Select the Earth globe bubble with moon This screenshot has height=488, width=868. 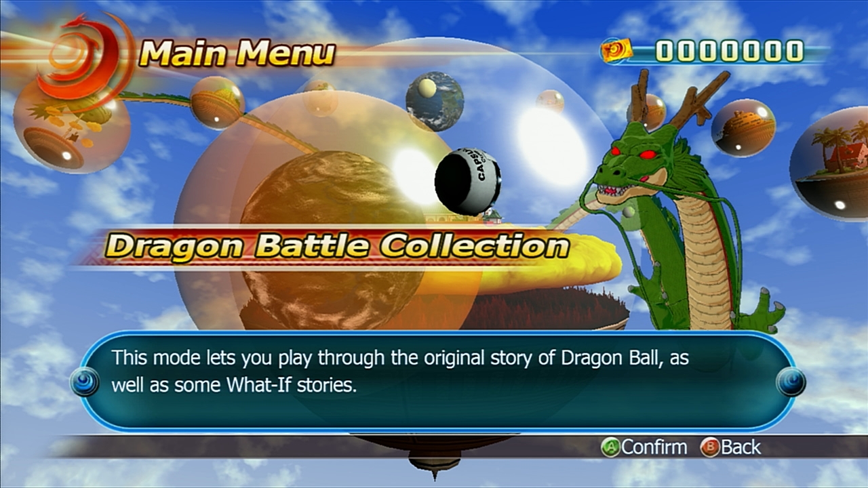pos(435,101)
